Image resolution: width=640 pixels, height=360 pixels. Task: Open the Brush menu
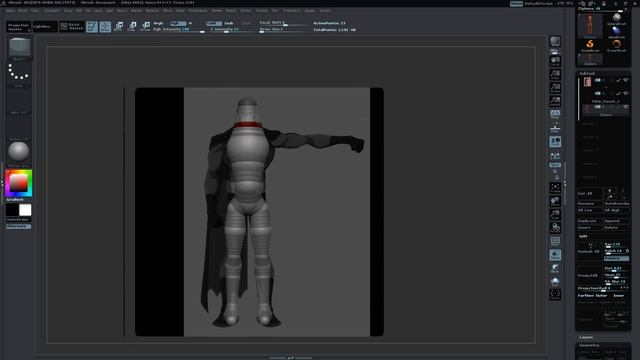[x=23, y=11]
